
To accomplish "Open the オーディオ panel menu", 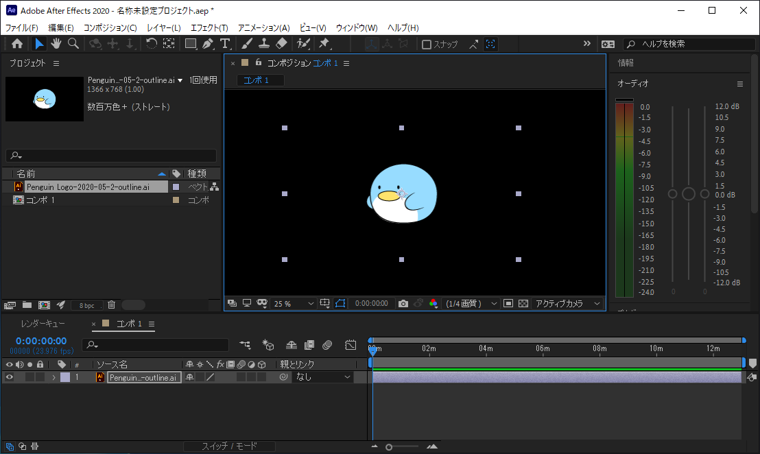I will tap(740, 84).
